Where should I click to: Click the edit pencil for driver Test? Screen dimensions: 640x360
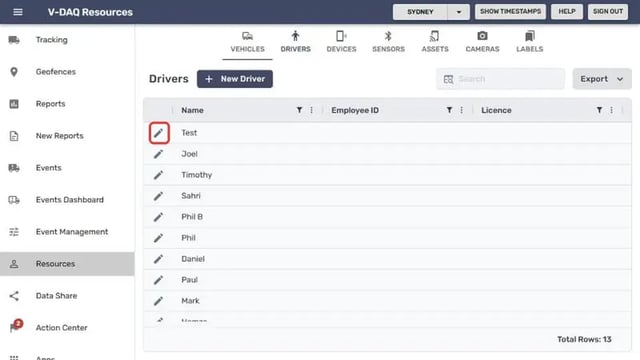coord(159,133)
